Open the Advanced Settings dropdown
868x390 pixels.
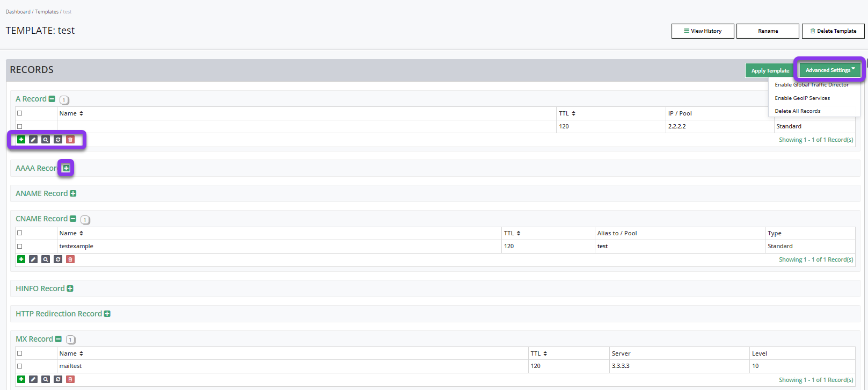tap(830, 70)
